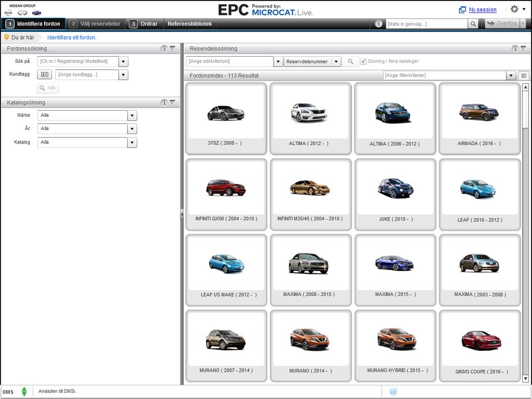Select the Identifiera fordon tab
Image resolution: width=532 pixels, height=399 pixels.
click(x=33, y=24)
